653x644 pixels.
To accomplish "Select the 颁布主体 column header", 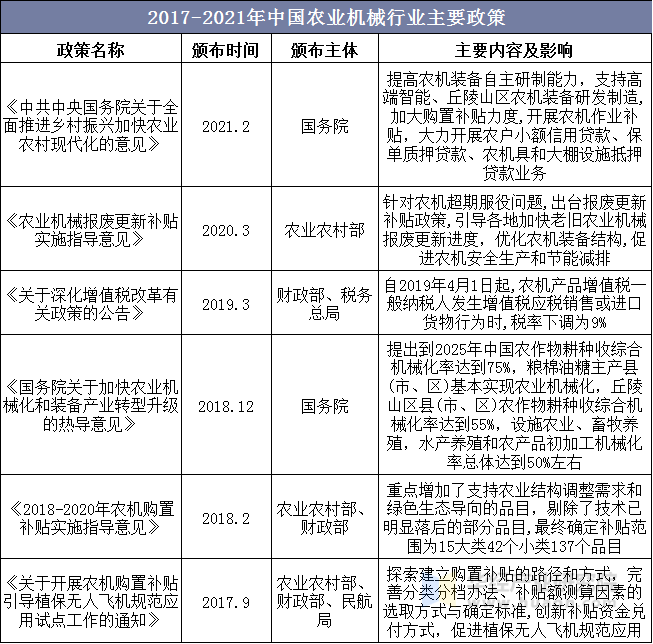I will [x=324, y=49].
